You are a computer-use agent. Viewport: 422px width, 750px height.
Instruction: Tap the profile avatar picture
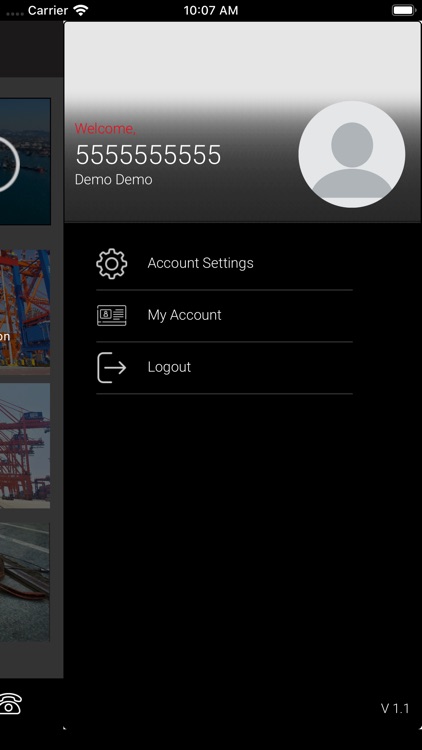352,154
